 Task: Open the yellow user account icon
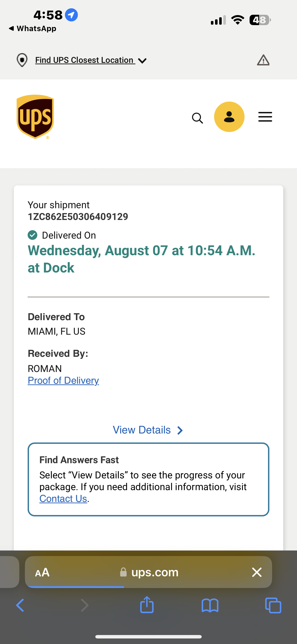tap(229, 117)
